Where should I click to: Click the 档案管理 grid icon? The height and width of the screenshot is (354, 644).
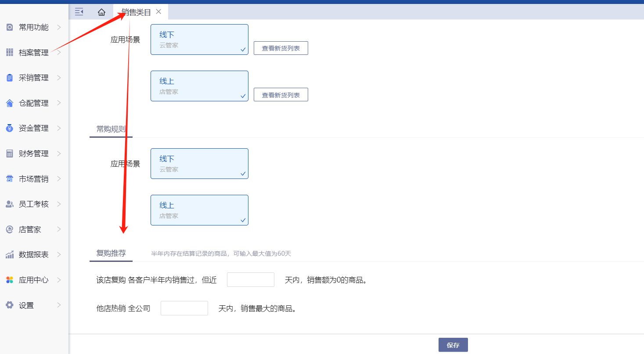coord(10,53)
